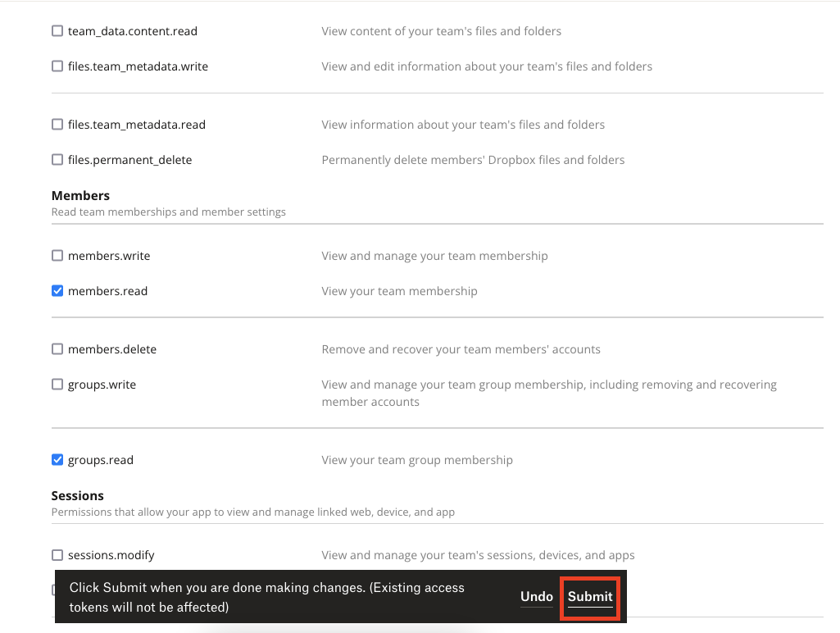Check the groups.write permission
Image resolution: width=840 pixels, height=633 pixels.
[57, 384]
